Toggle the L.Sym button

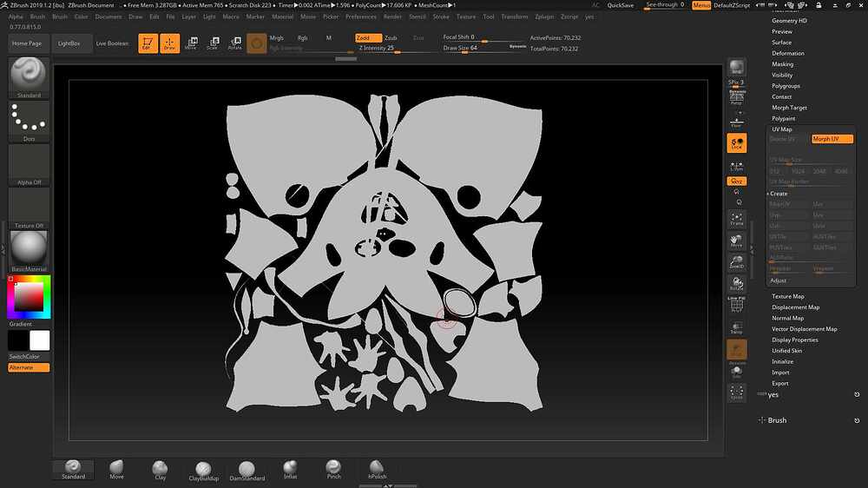736,166
